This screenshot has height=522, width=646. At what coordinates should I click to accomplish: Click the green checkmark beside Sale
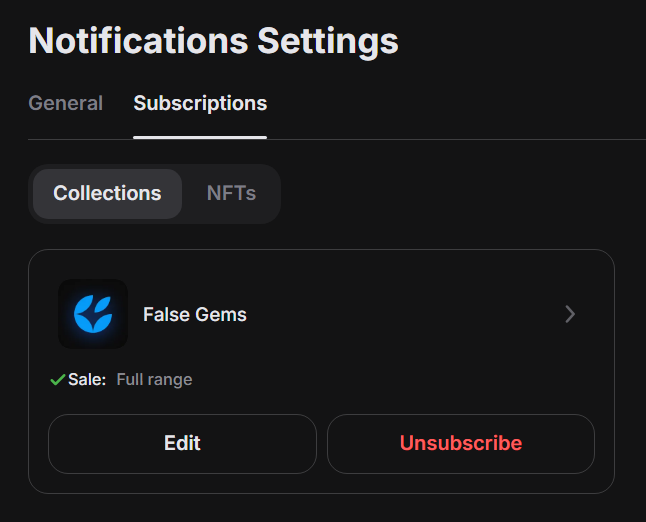(x=57, y=380)
